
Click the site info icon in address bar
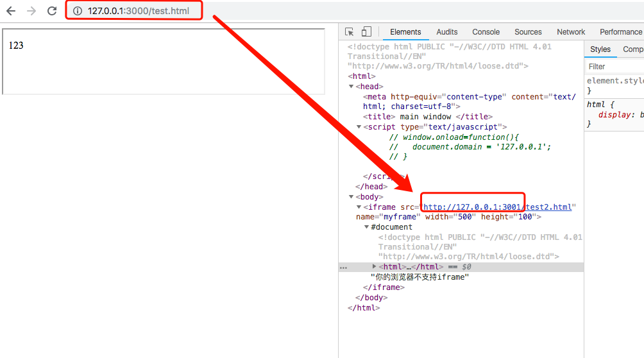pos(78,11)
